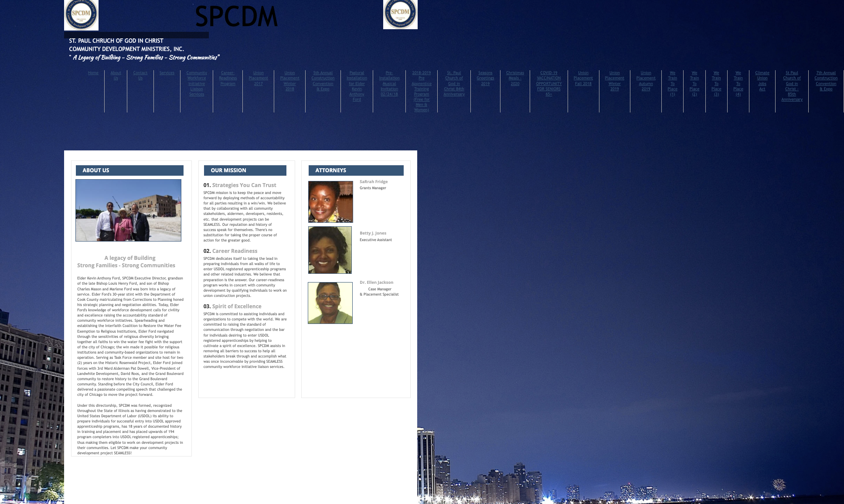Click the 'A legacy of Building' subtitle

tap(130, 258)
